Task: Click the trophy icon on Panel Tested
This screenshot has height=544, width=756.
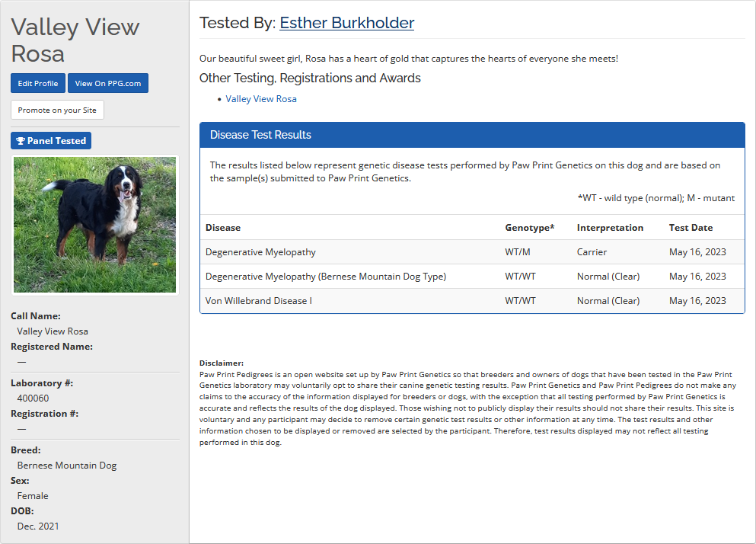Action: point(21,141)
